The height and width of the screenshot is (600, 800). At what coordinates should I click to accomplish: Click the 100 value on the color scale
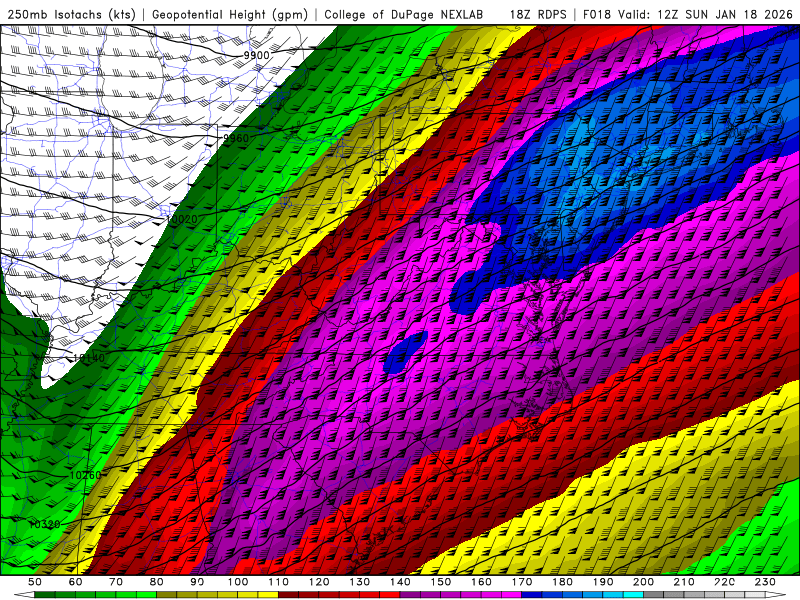(x=238, y=582)
